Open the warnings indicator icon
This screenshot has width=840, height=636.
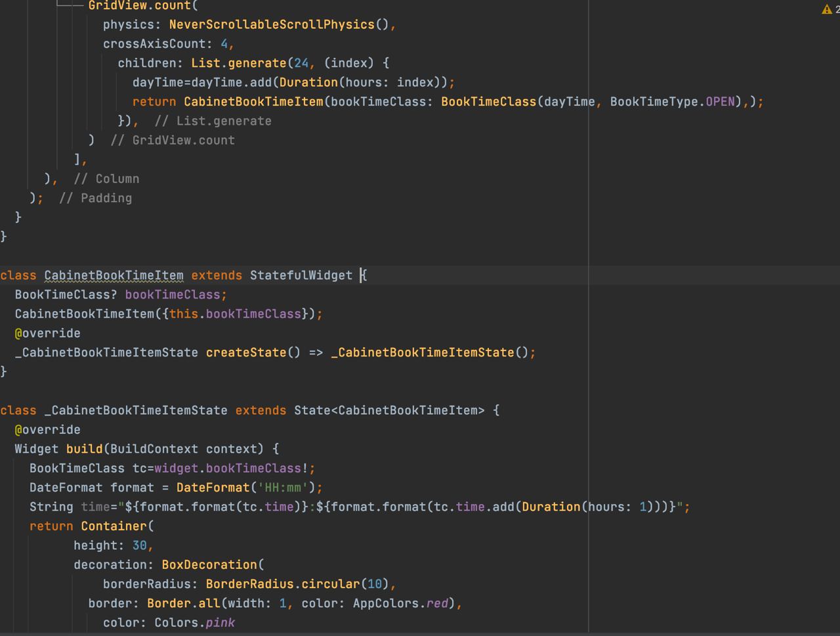tap(827, 9)
